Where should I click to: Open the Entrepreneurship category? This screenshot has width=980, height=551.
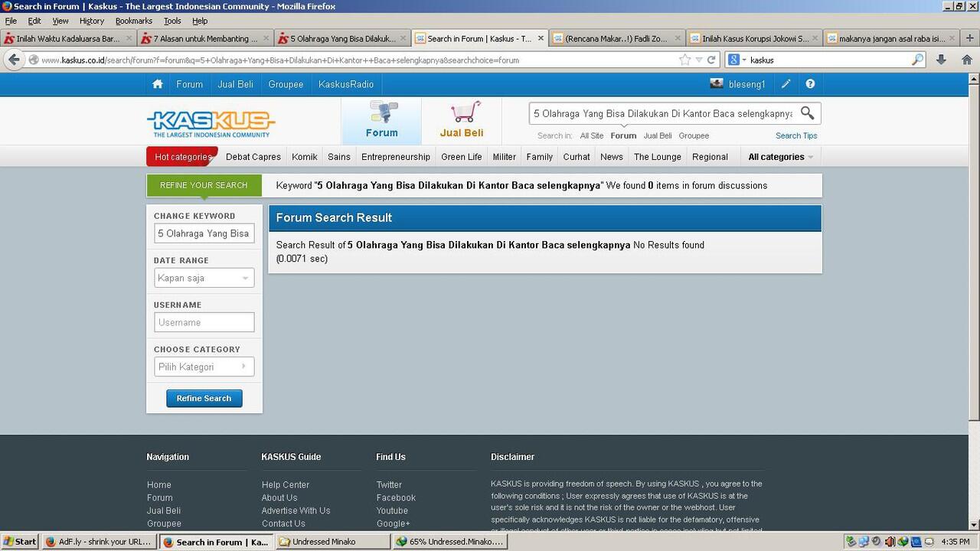point(396,157)
